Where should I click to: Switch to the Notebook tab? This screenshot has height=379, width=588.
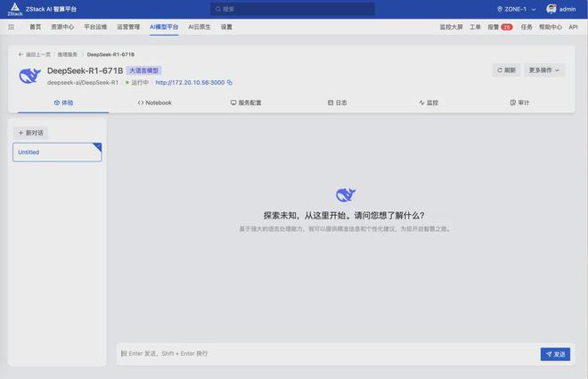pyautogui.click(x=154, y=103)
